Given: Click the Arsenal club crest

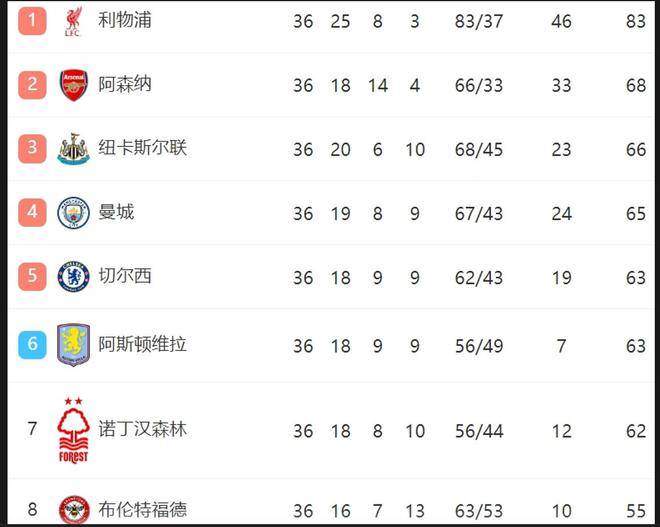Looking at the screenshot, I should click(x=73, y=85).
